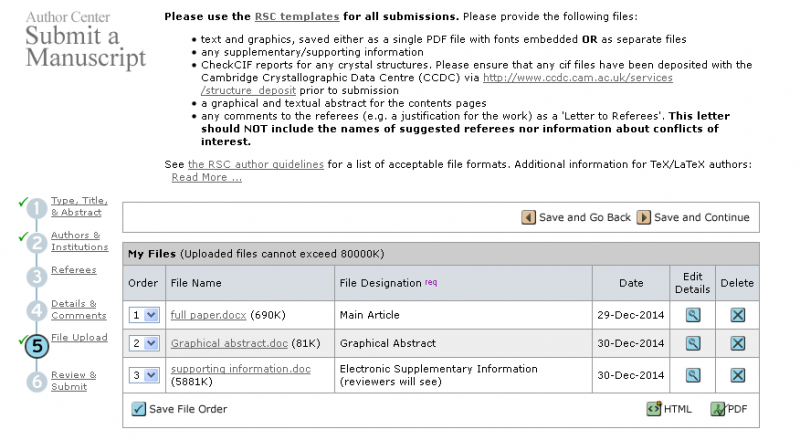Navigate to Referees step
Screen dimensions: 800x440
(73, 270)
